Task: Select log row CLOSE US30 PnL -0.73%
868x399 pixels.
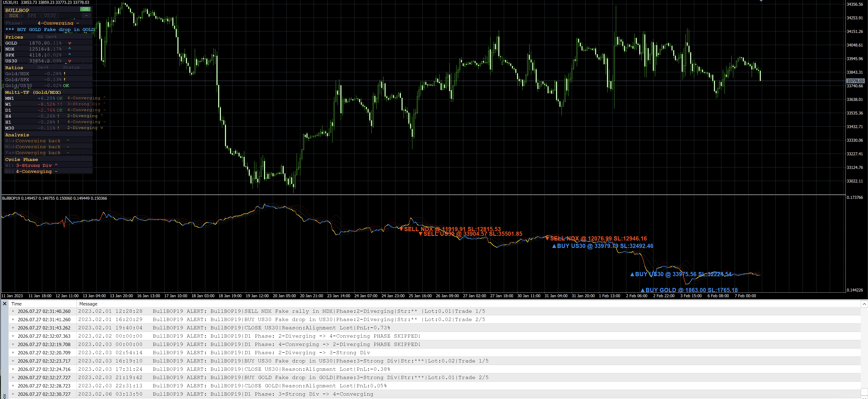Action: click(x=435, y=328)
